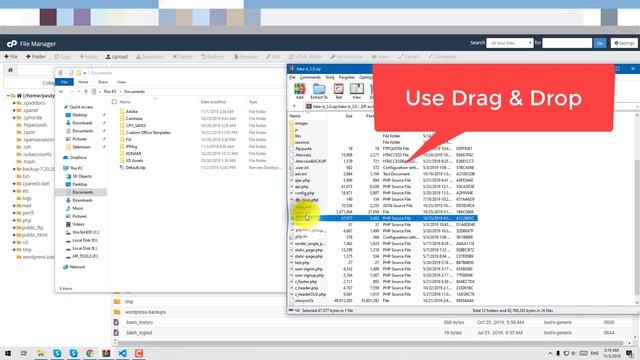This screenshot has height=360, width=640.
Task: Select the wordpress-backups folder row
Action: tap(145, 312)
